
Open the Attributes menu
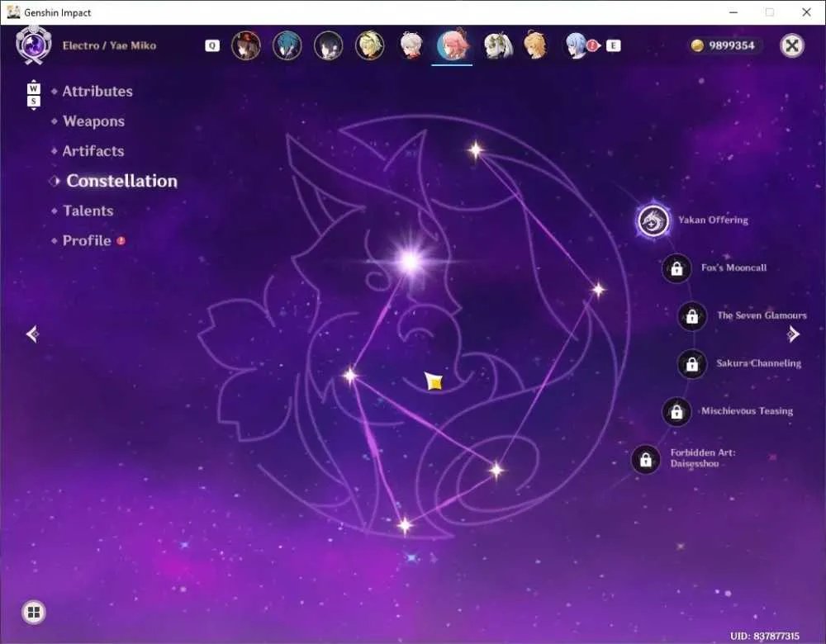pos(97,91)
